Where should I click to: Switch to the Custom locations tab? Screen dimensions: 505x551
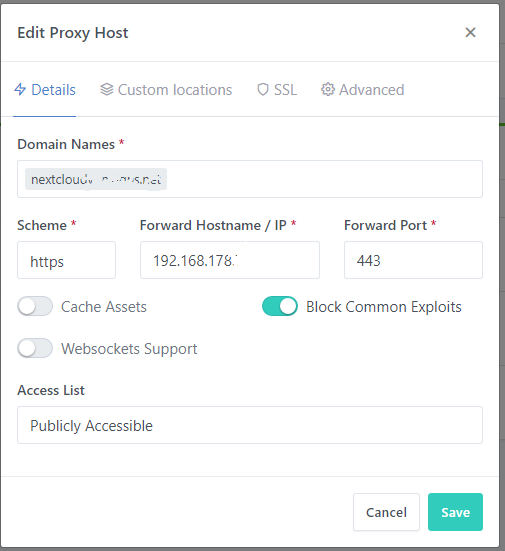tap(166, 90)
